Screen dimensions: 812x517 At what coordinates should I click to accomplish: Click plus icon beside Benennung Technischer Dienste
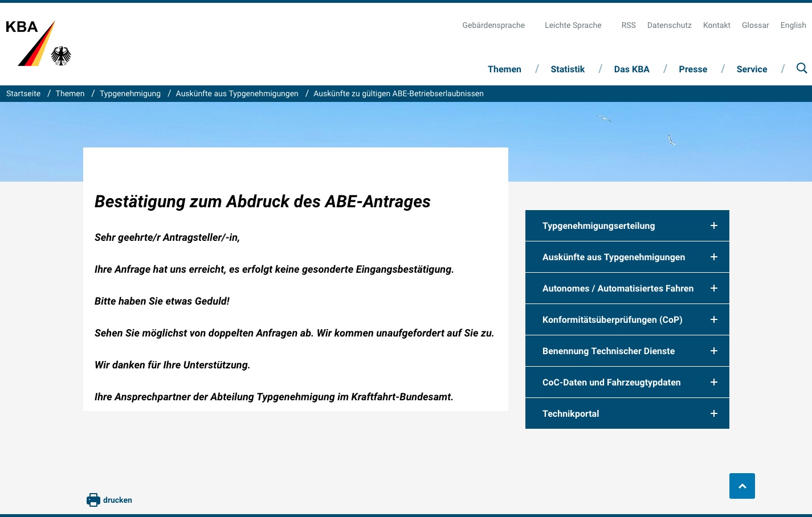(713, 351)
